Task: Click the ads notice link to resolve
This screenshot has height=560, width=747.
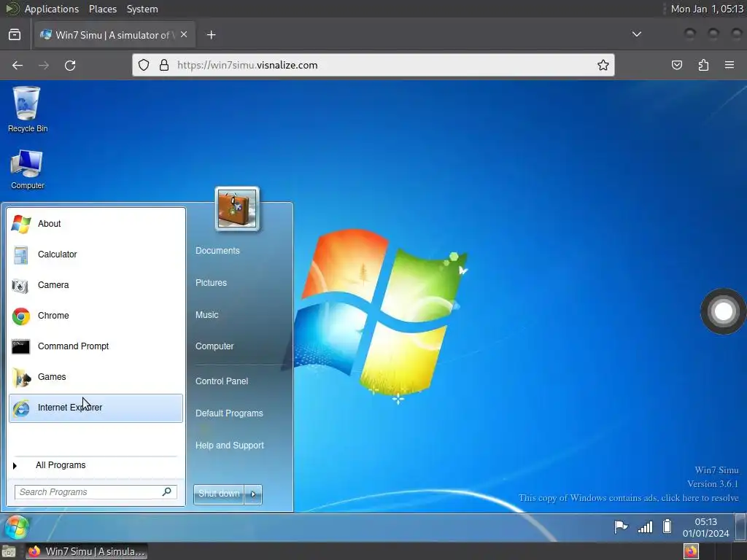Action: point(628,497)
